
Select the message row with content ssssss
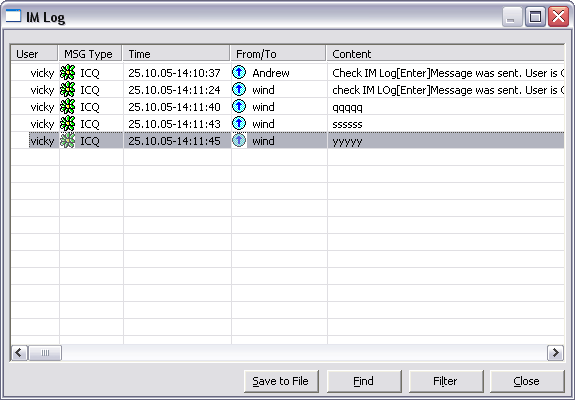click(x=288, y=124)
